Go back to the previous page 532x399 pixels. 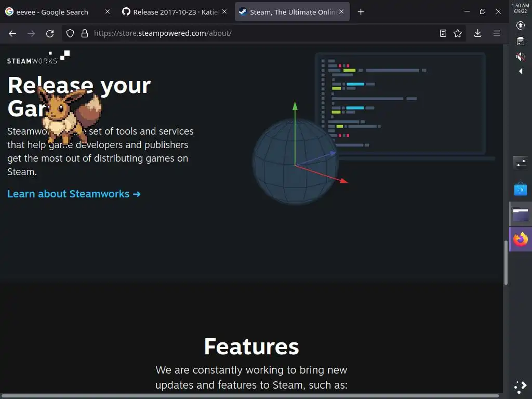(12, 33)
